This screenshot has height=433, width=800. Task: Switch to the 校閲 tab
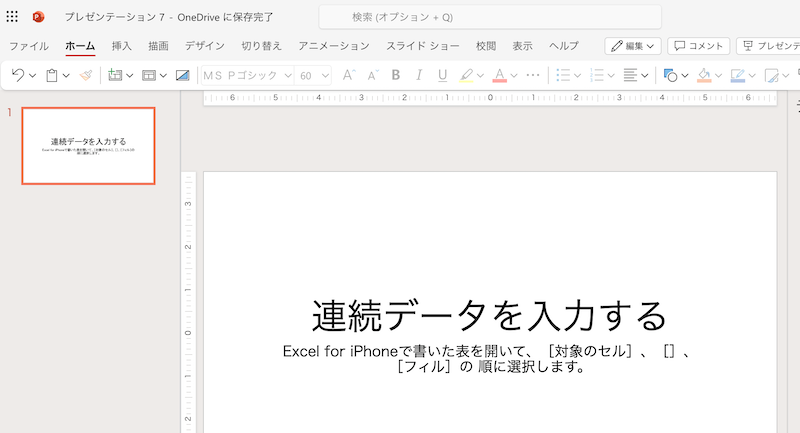click(486, 46)
